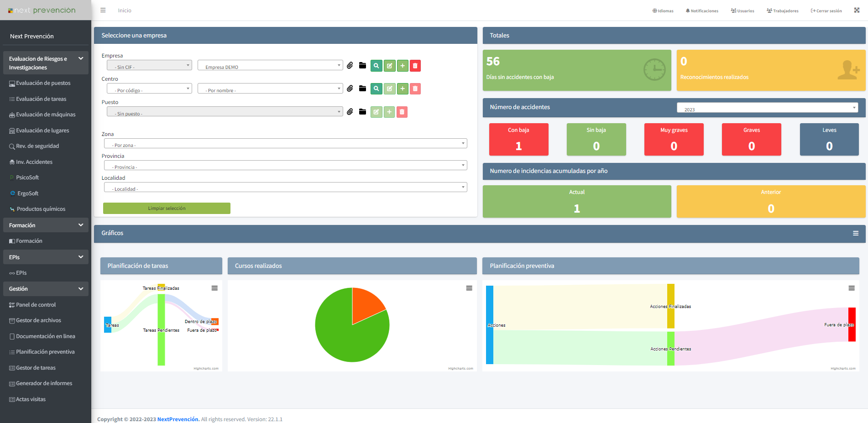Click Cerrar sesión to log out

[826, 10]
